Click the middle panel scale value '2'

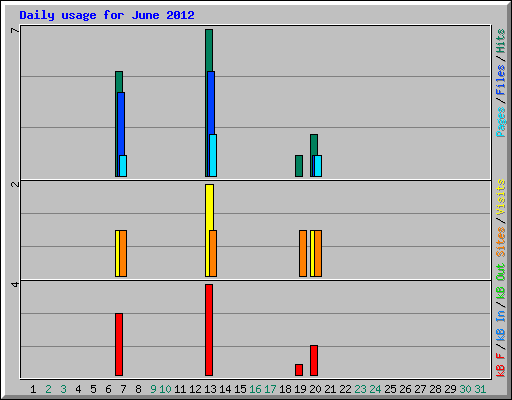point(15,184)
